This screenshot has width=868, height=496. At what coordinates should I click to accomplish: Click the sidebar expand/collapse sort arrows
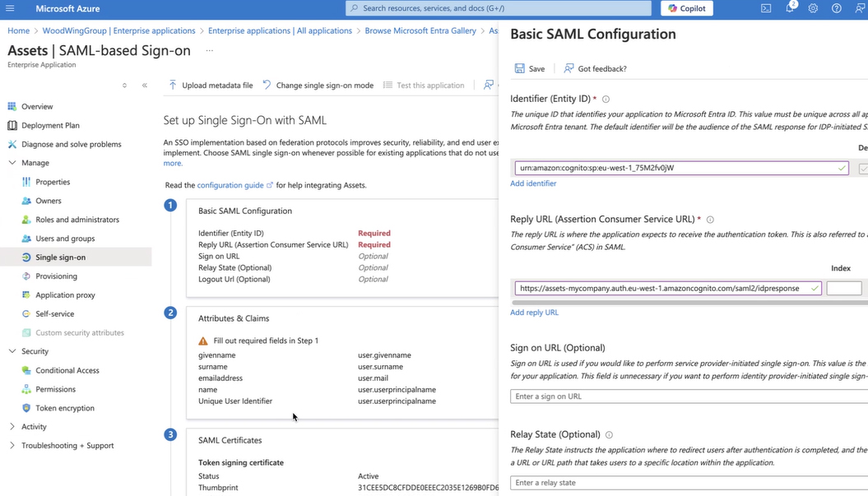pyautogui.click(x=124, y=86)
